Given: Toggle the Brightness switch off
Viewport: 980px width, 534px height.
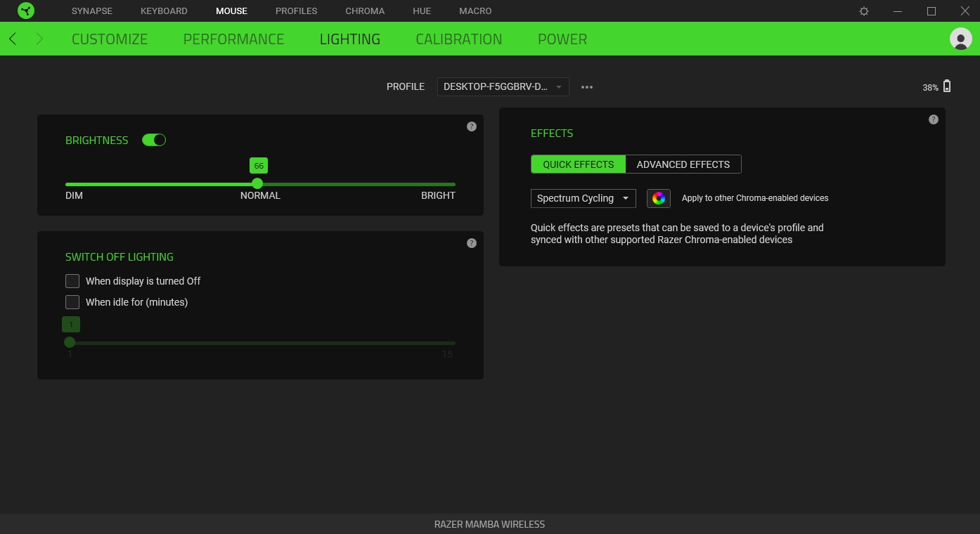Looking at the screenshot, I should click(154, 140).
